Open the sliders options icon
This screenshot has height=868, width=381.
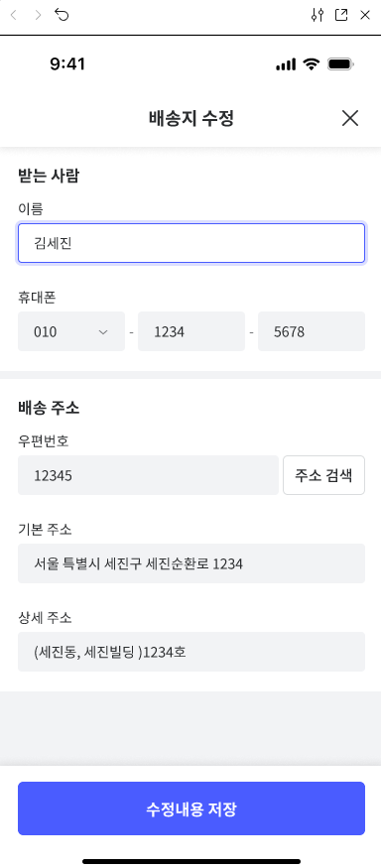(317, 15)
